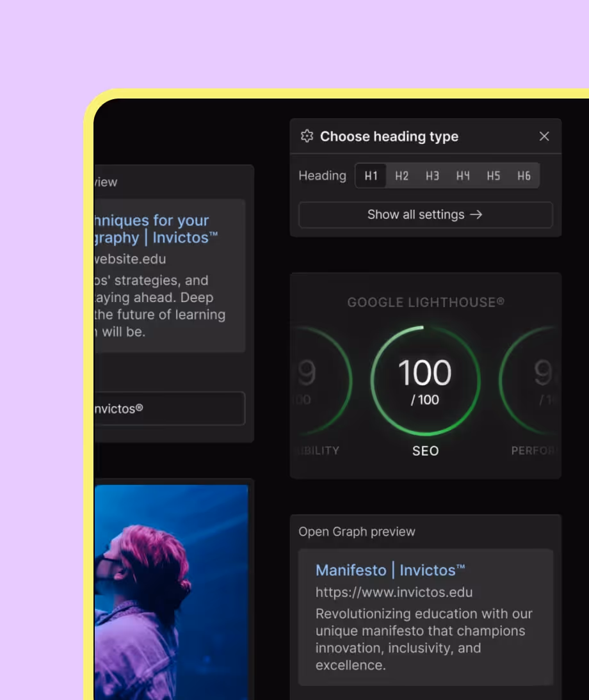589x700 pixels.
Task: Click the Show all settings button
Action: coord(426,215)
